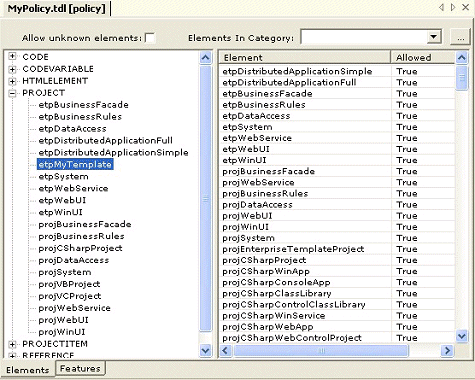Select etpDataAccess in the tree
This screenshot has width=475, height=380.
tap(72, 129)
